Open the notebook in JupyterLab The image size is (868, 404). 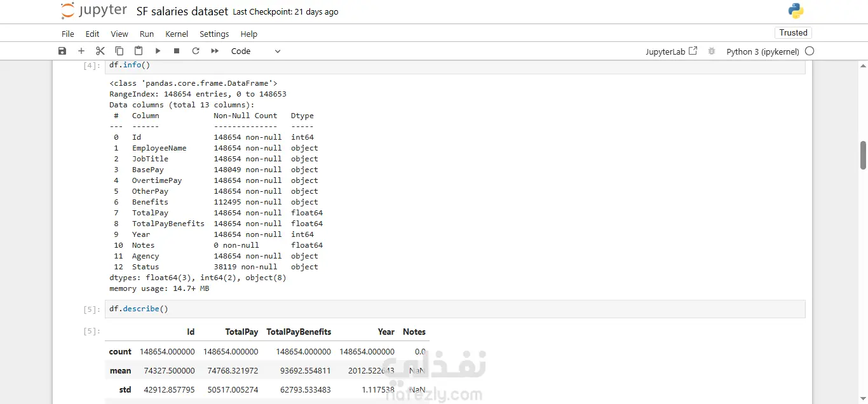click(672, 51)
